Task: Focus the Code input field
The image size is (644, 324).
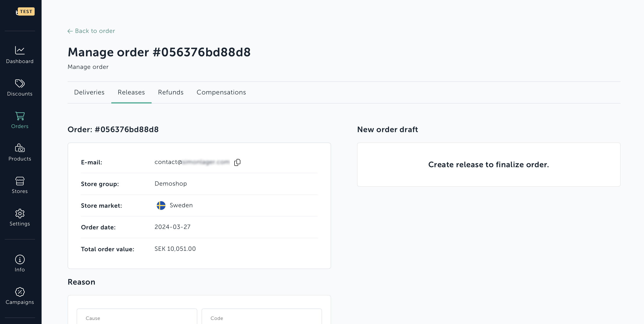Action: pyautogui.click(x=262, y=316)
